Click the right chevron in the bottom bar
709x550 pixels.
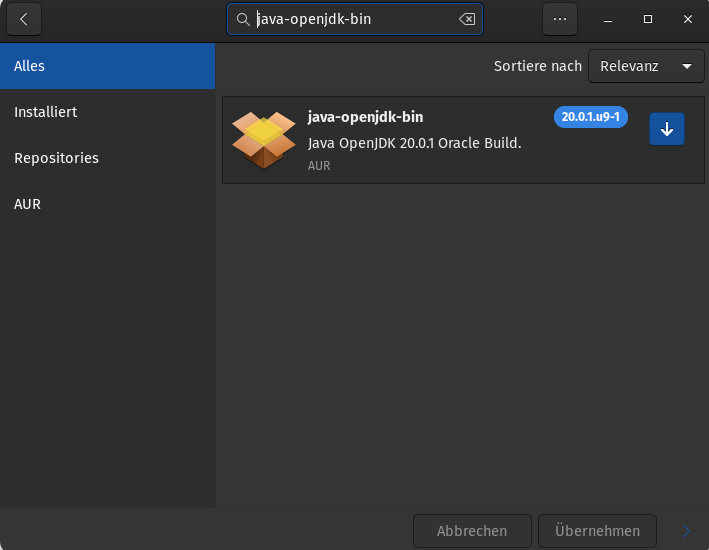[x=686, y=531]
